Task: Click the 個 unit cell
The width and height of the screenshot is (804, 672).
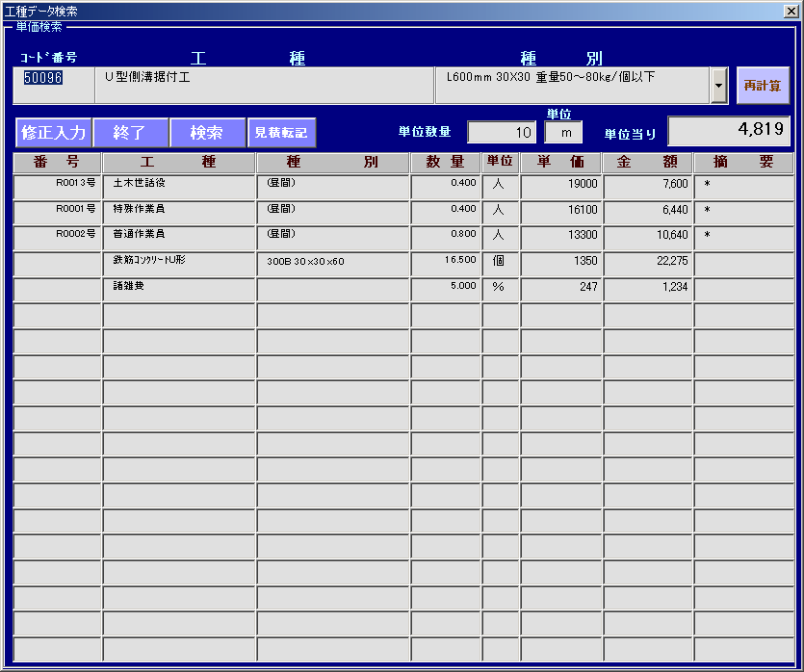Action: tap(501, 264)
